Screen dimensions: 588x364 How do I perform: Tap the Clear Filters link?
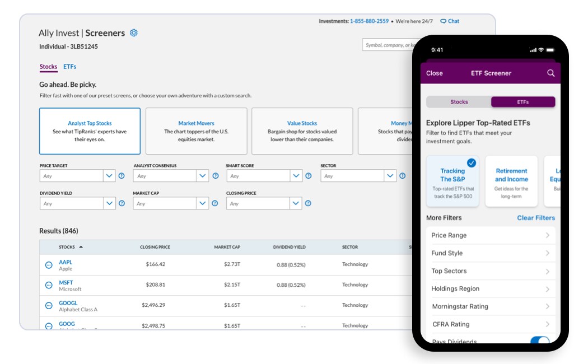pos(536,218)
